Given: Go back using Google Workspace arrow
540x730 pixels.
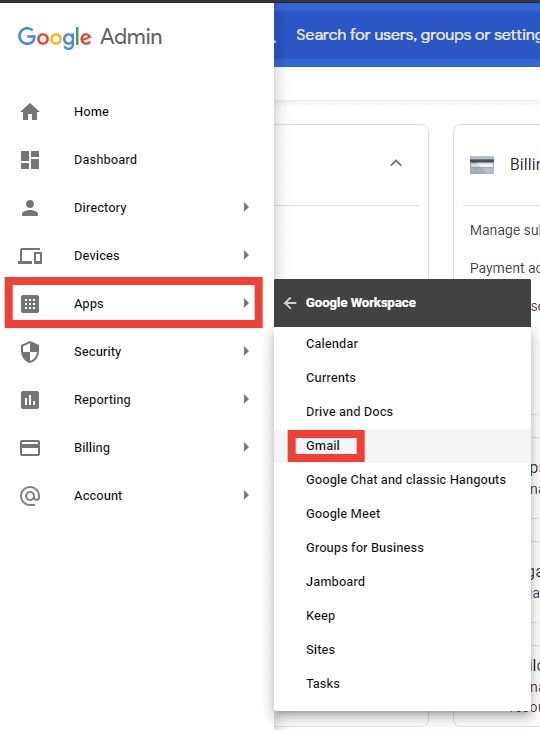Looking at the screenshot, I should [290, 303].
